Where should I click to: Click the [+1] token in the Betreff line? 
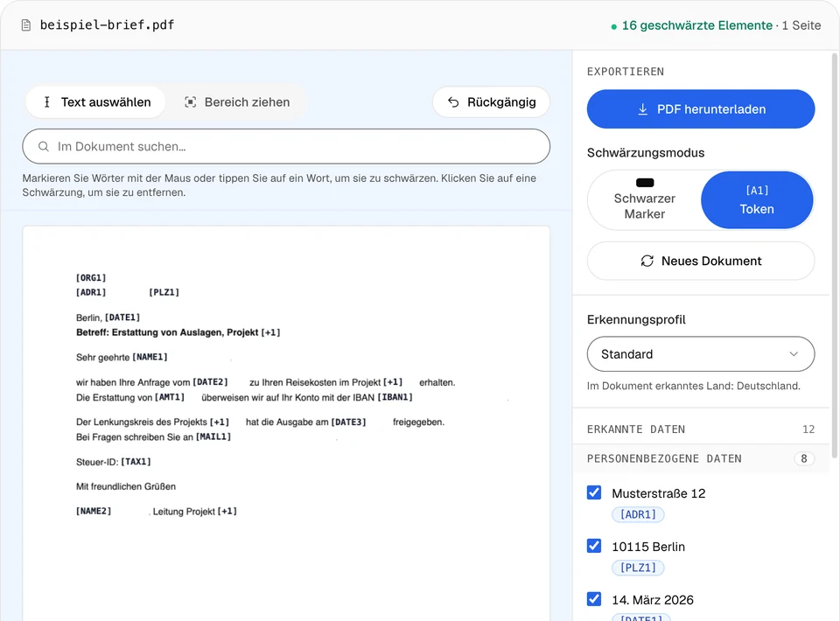pos(270,332)
